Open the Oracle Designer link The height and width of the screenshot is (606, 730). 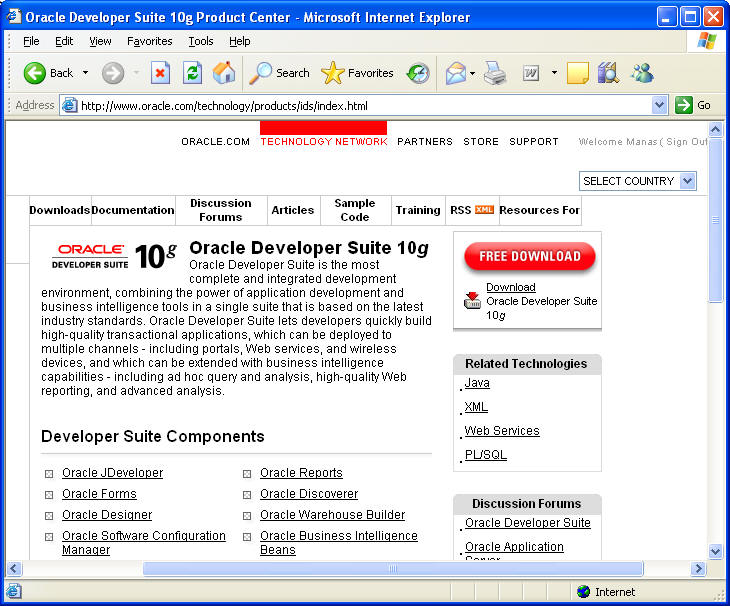[x=107, y=515]
